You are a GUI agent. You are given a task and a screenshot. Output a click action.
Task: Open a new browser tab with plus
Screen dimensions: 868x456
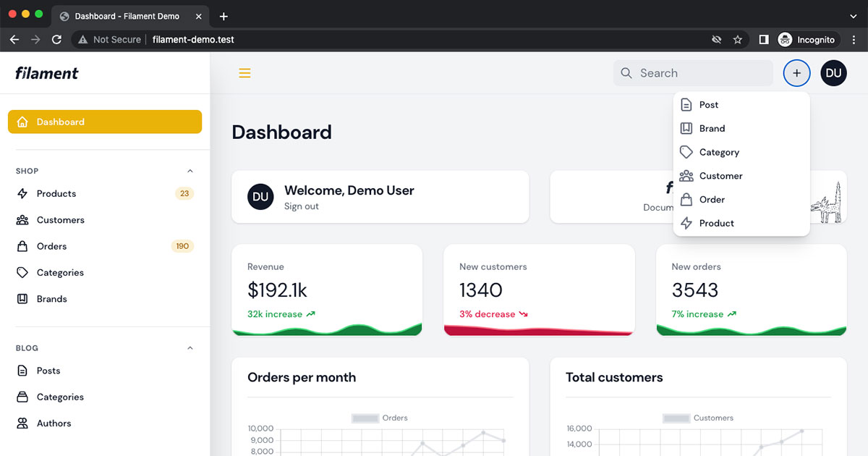(224, 16)
